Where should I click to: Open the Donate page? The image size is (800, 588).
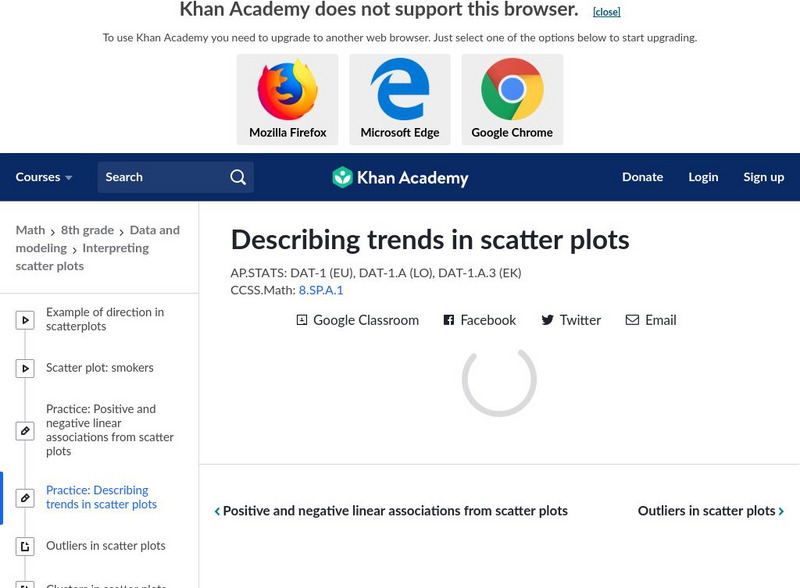pos(642,177)
